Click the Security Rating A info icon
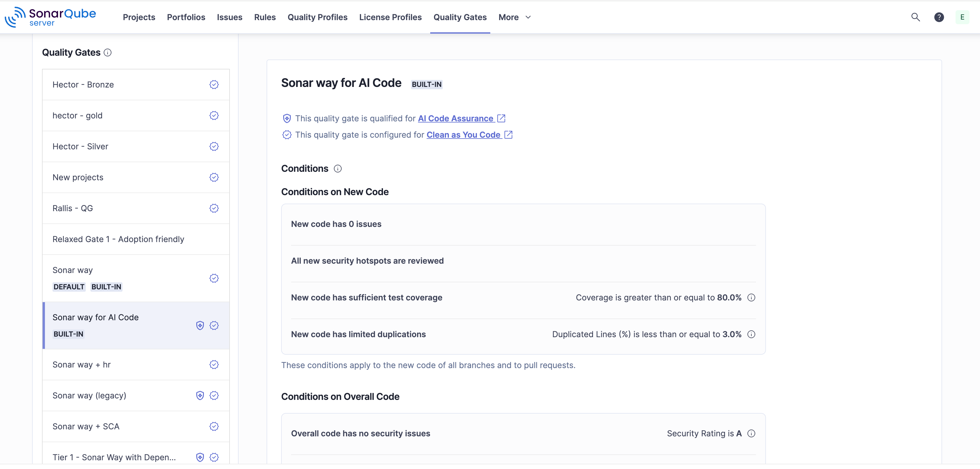 coord(751,434)
